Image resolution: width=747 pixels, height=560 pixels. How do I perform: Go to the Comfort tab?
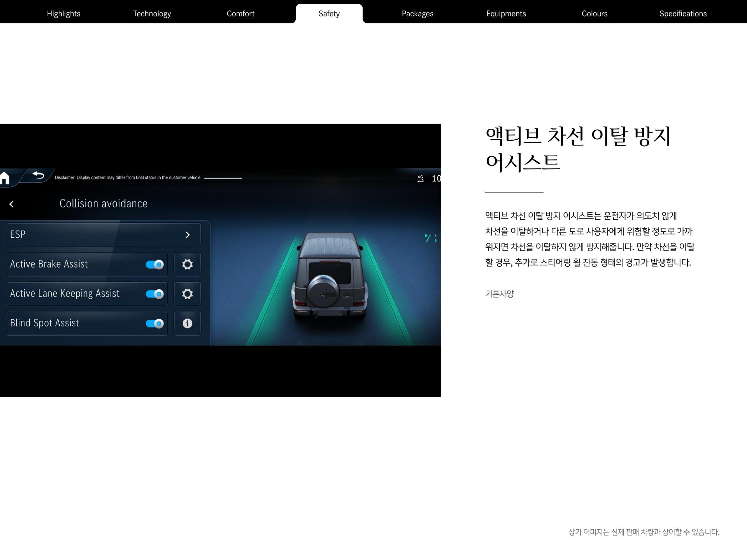240,14
